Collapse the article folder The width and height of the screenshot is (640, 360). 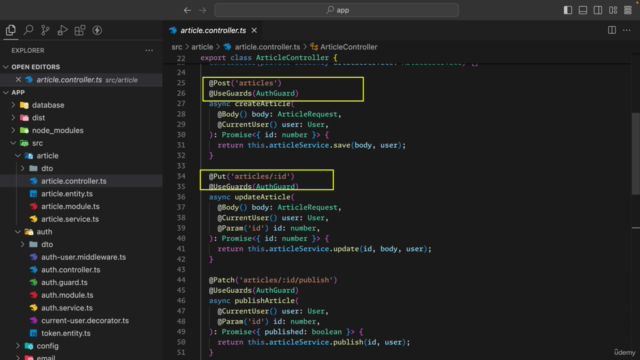(47, 156)
